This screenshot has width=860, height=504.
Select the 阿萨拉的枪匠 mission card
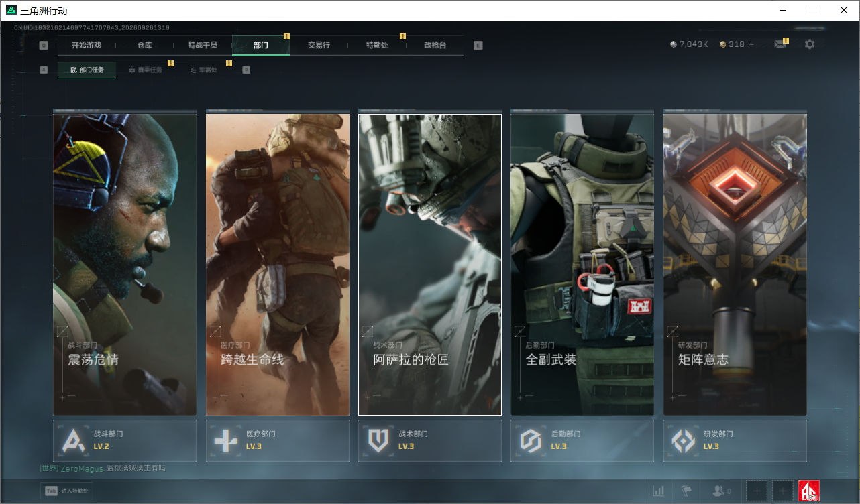pyautogui.click(x=430, y=265)
